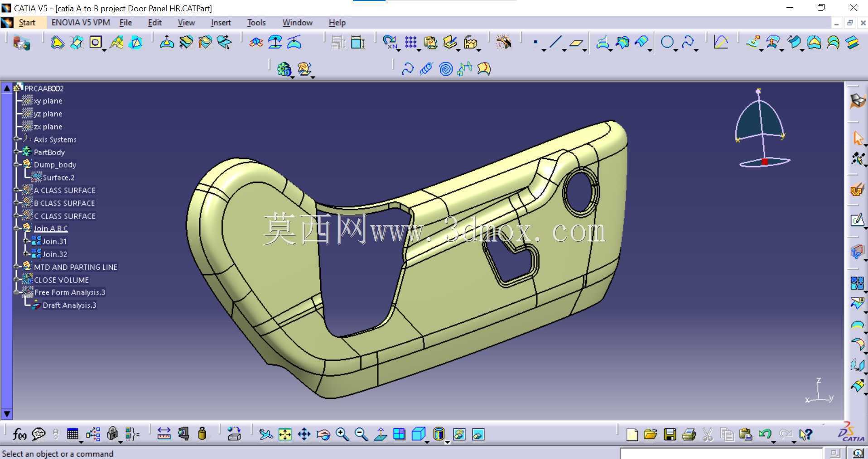Select Surface.2 under Dump_body
The height and width of the screenshot is (459, 868).
click(58, 177)
